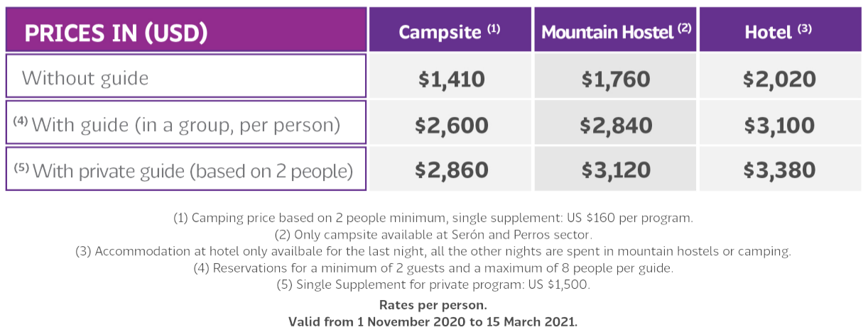Screen dimensions: 868x332
Task: Pick the $3,380 private guide hotel price
Action: tap(781, 169)
